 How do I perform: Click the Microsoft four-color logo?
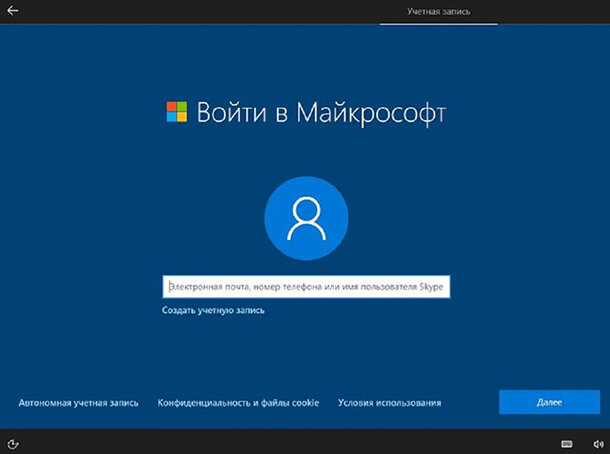pos(177,112)
